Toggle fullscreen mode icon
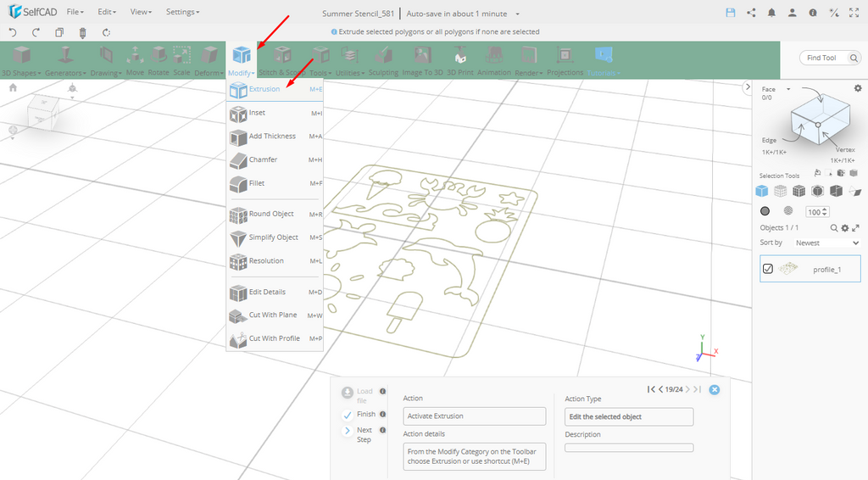Screen dimensions: 868x480 pos(854,13)
